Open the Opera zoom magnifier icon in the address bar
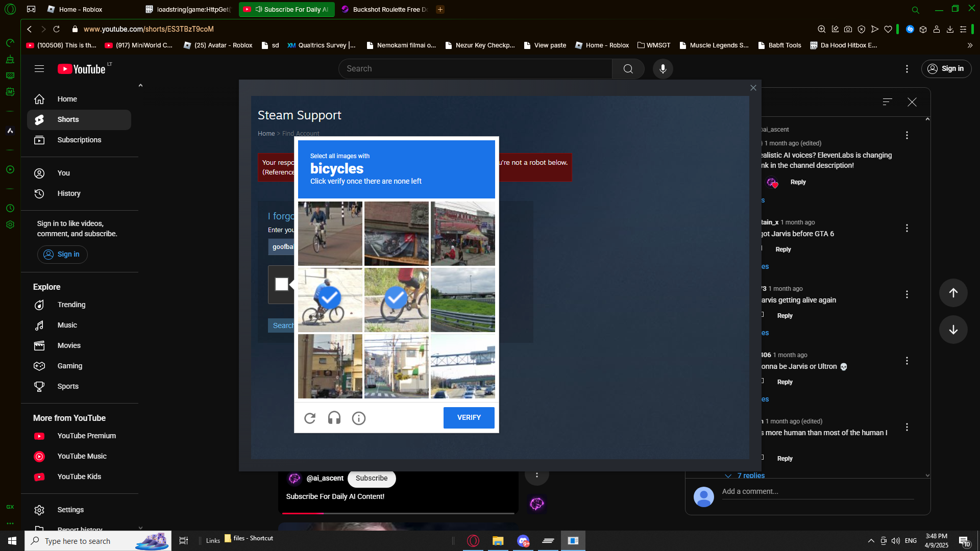 [x=821, y=29]
